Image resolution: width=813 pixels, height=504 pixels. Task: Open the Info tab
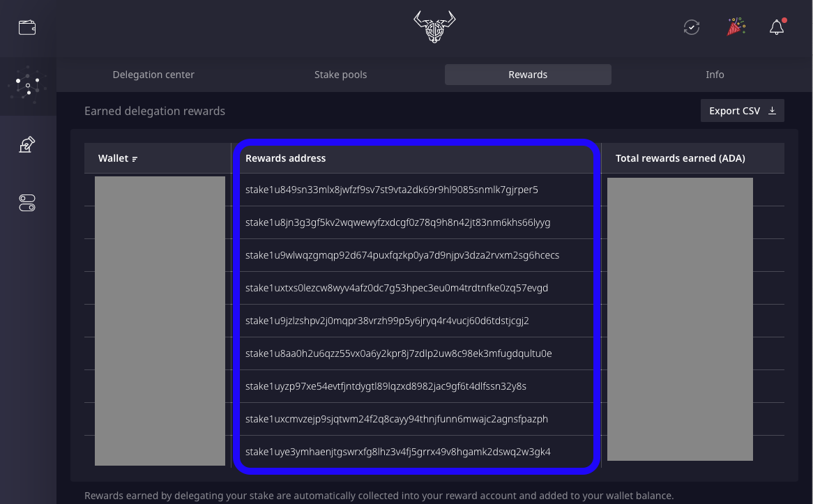[715, 75]
